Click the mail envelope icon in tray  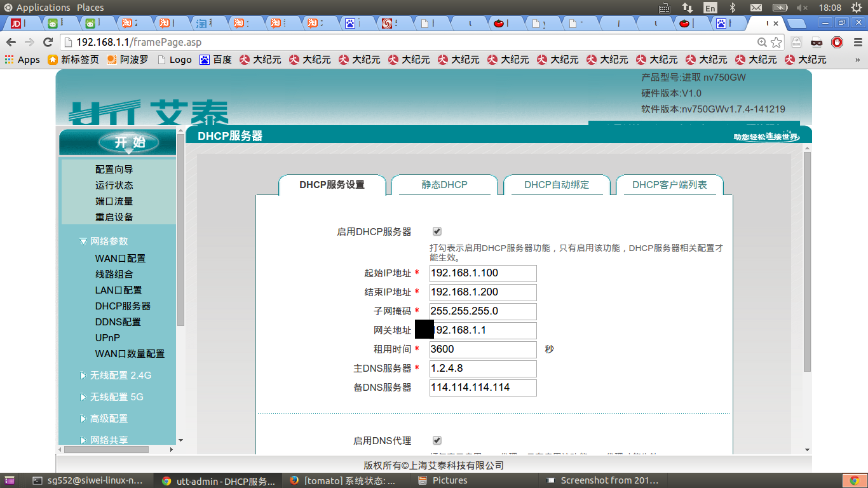[756, 8]
